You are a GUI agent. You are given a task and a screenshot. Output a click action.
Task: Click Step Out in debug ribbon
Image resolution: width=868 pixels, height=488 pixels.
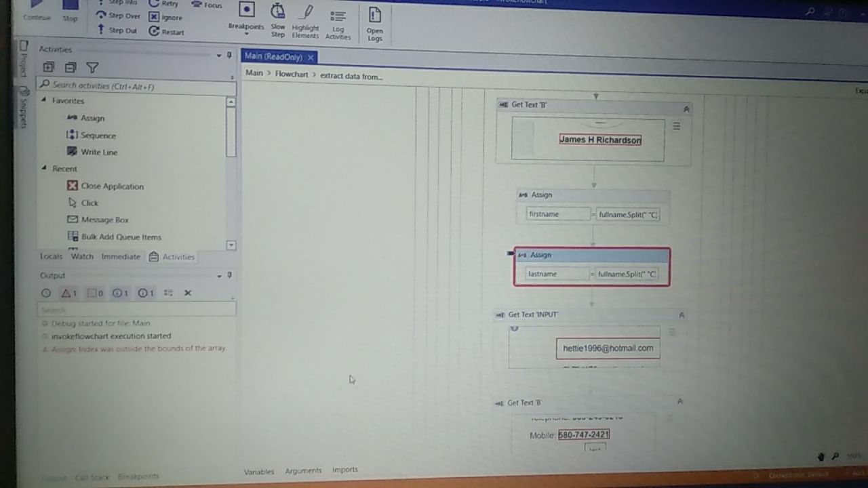click(x=117, y=30)
